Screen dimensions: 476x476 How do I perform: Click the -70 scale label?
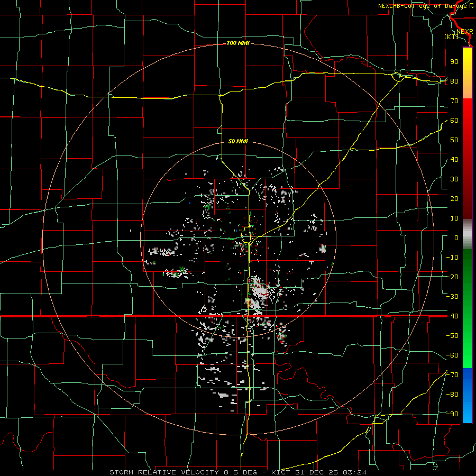452,375
